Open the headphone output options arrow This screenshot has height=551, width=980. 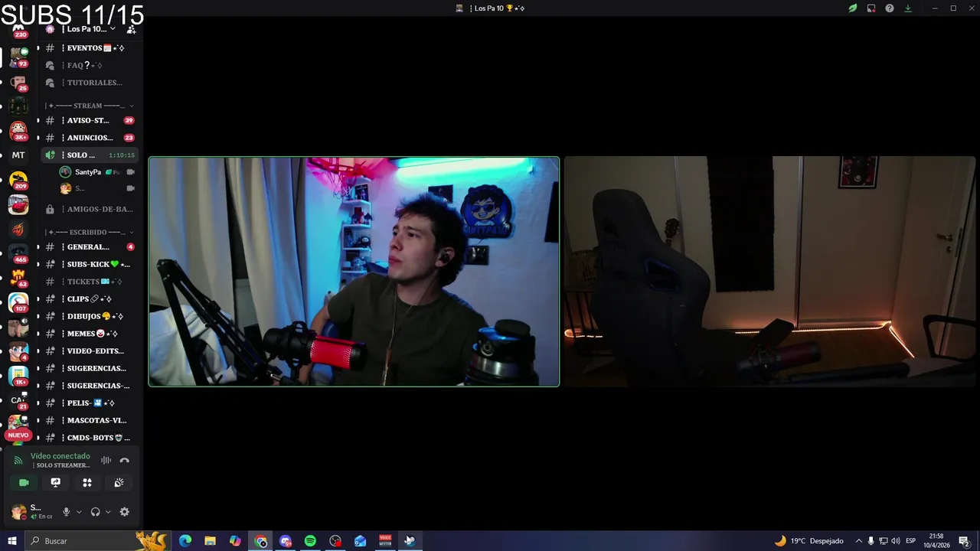pyautogui.click(x=107, y=512)
